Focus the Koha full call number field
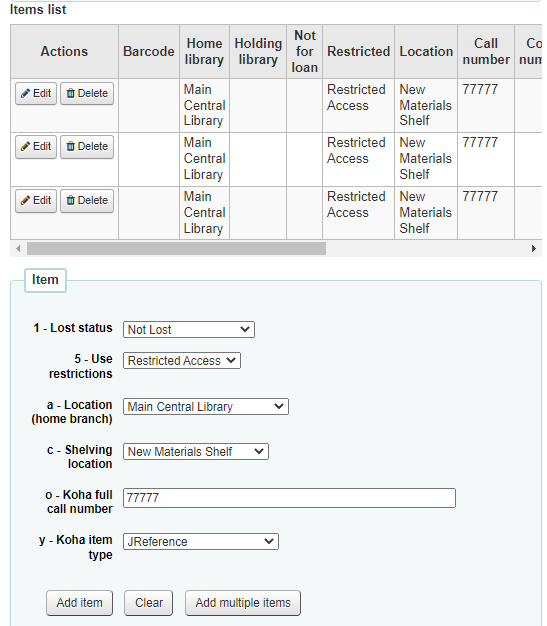Viewport: 547px width, 626px height. click(x=289, y=498)
